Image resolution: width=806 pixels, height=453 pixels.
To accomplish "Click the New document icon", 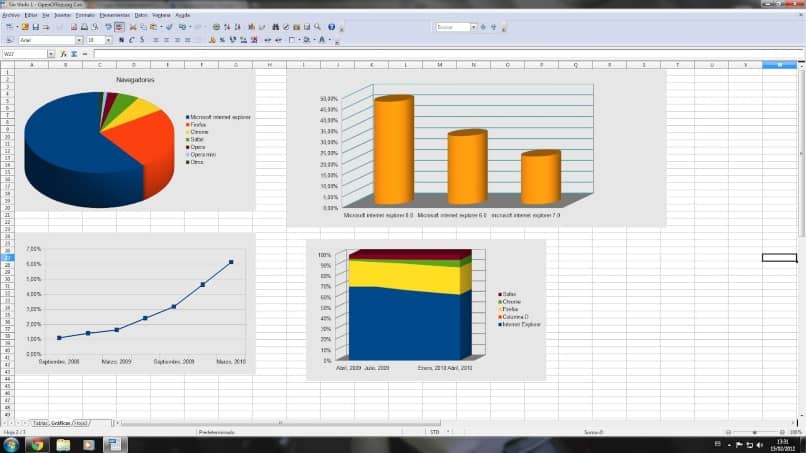I will 9,27.
